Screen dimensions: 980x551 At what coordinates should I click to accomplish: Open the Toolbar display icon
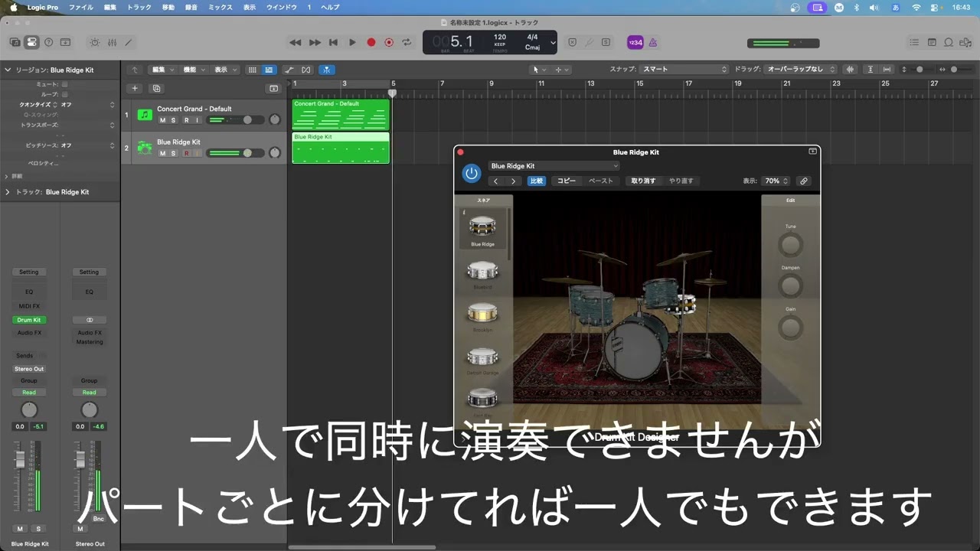[65, 43]
